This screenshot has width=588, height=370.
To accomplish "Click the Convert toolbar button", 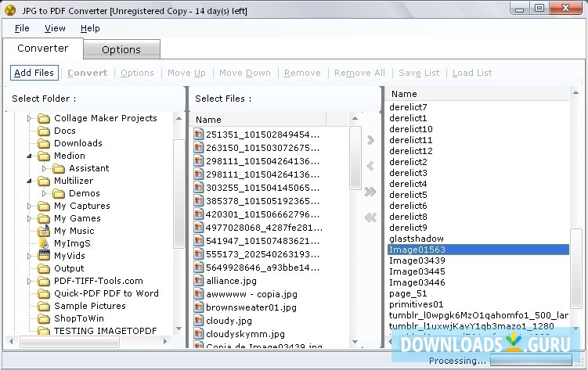I will coord(88,73).
